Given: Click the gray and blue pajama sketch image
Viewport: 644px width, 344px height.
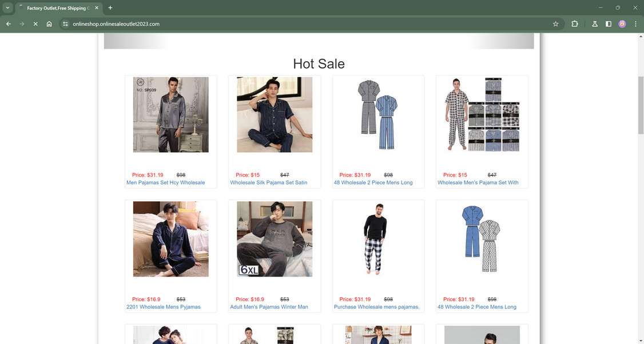Looking at the screenshot, I should (x=378, y=114).
